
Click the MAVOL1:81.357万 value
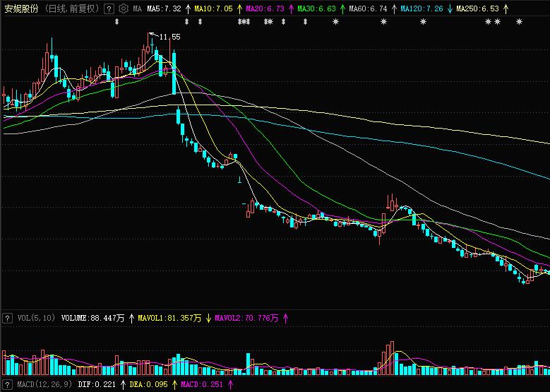pyautogui.click(x=169, y=319)
